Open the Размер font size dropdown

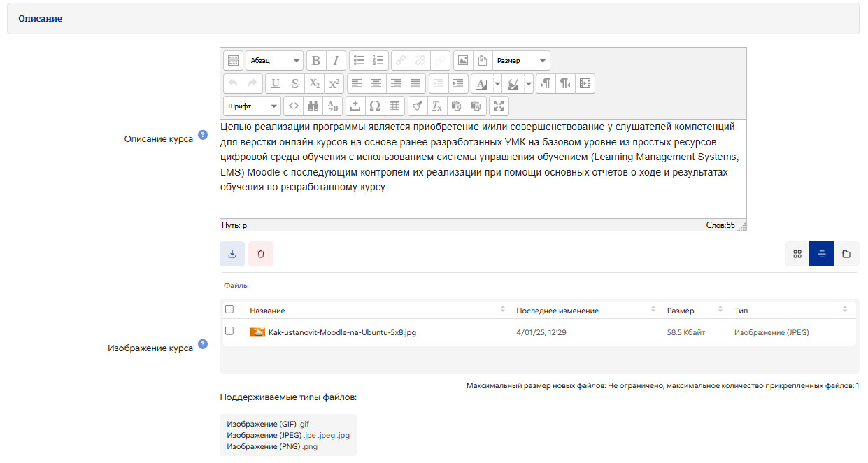click(x=521, y=61)
